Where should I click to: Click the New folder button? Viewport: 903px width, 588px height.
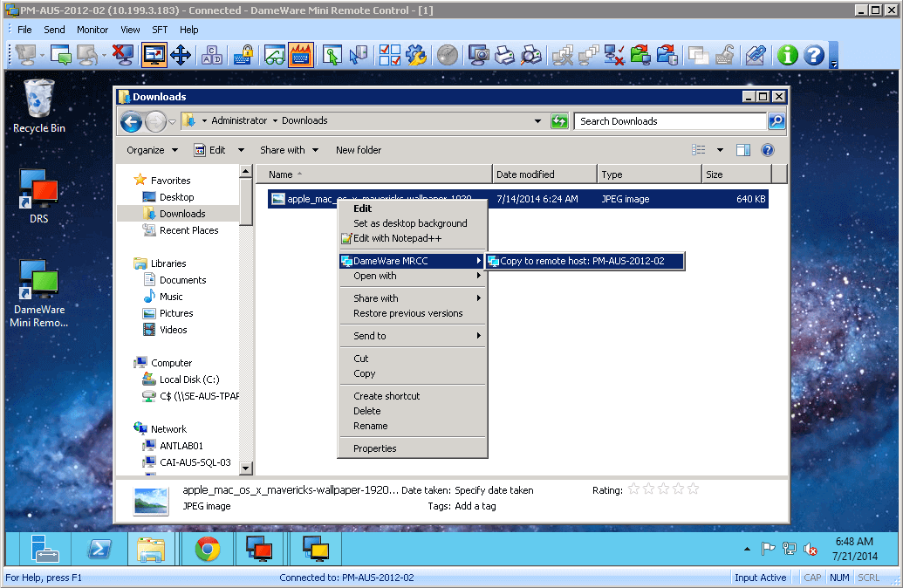pyautogui.click(x=359, y=150)
